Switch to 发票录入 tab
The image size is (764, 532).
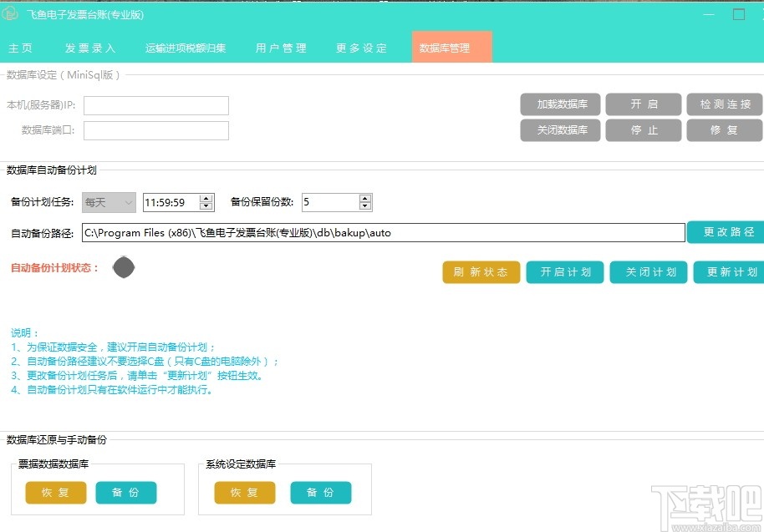pos(90,48)
